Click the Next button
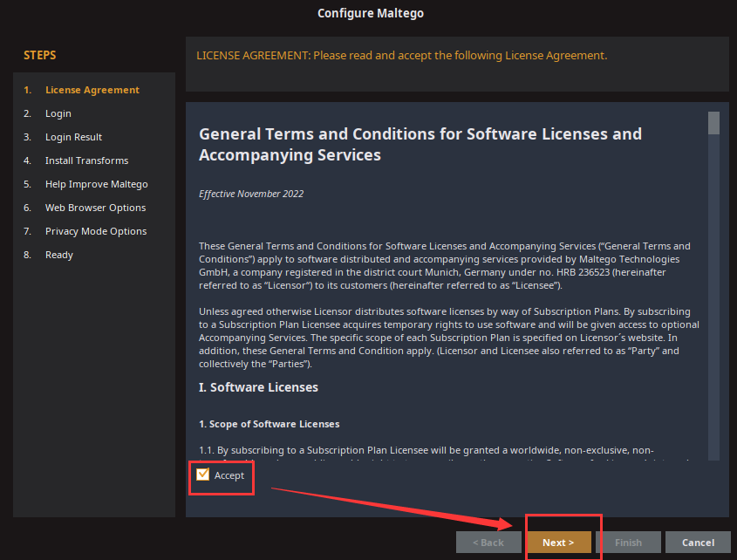This screenshot has height=560, width=737. [x=558, y=543]
